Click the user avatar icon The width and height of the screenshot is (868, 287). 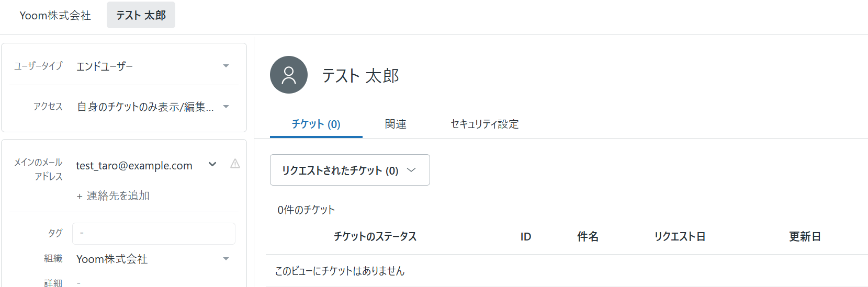(289, 75)
